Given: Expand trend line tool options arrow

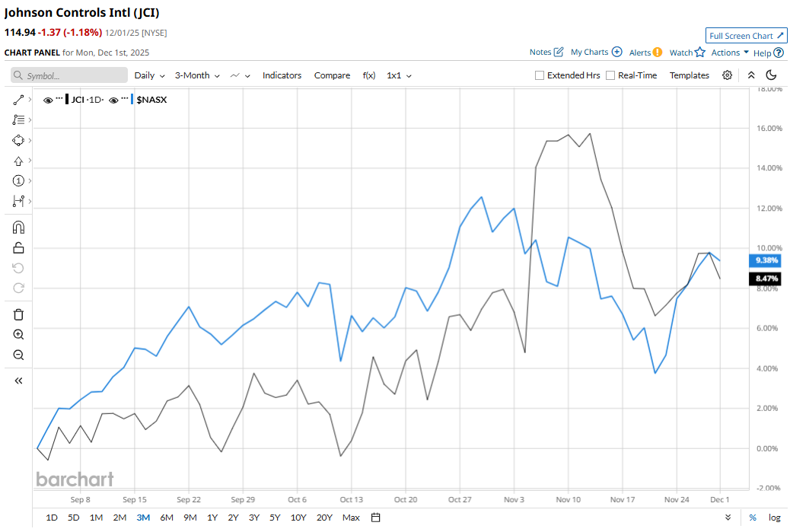Looking at the screenshot, I should [x=30, y=100].
